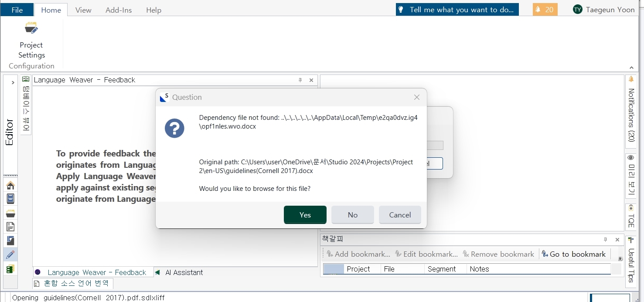The width and height of the screenshot is (644, 302).
Task: Open the Reports view document icon
Action: click(x=10, y=227)
